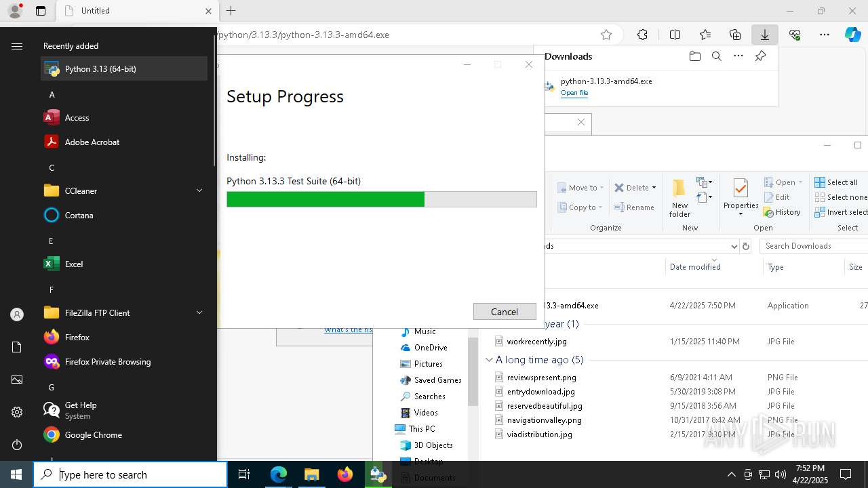Click Rename in Explorer ribbon
This screenshot has width=868, height=488.
(x=634, y=207)
